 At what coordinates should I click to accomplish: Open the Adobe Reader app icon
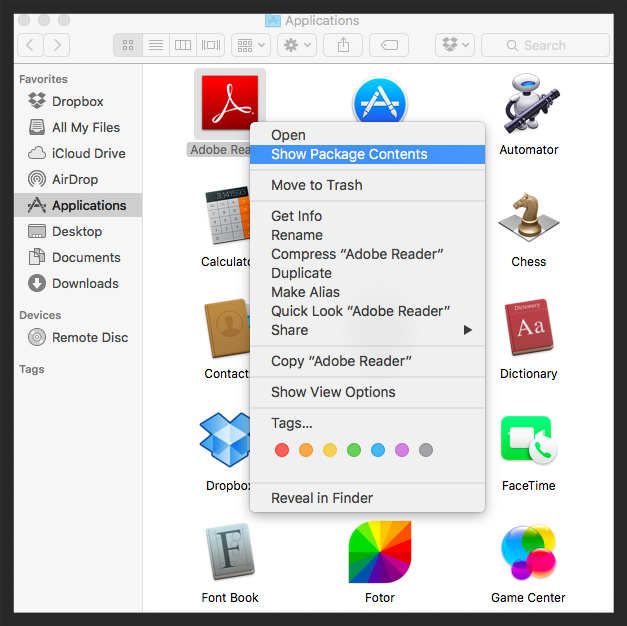[x=230, y=103]
